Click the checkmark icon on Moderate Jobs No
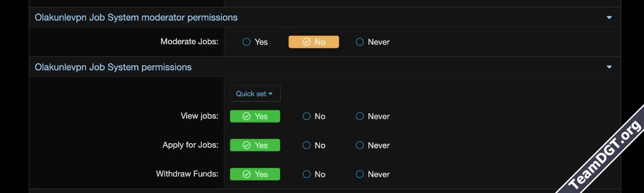Viewport: 644px width, 193px height. click(x=306, y=42)
